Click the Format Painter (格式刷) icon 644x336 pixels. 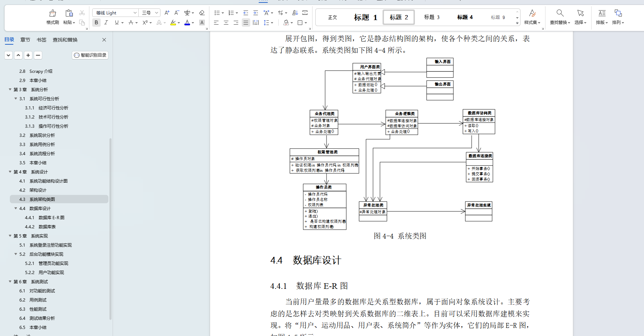(x=52, y=13)
